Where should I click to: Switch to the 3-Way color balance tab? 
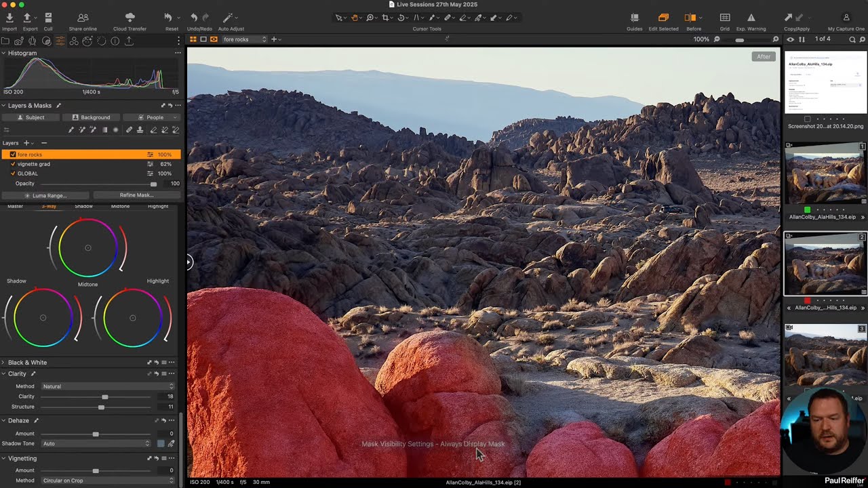[x=49, y=206]
